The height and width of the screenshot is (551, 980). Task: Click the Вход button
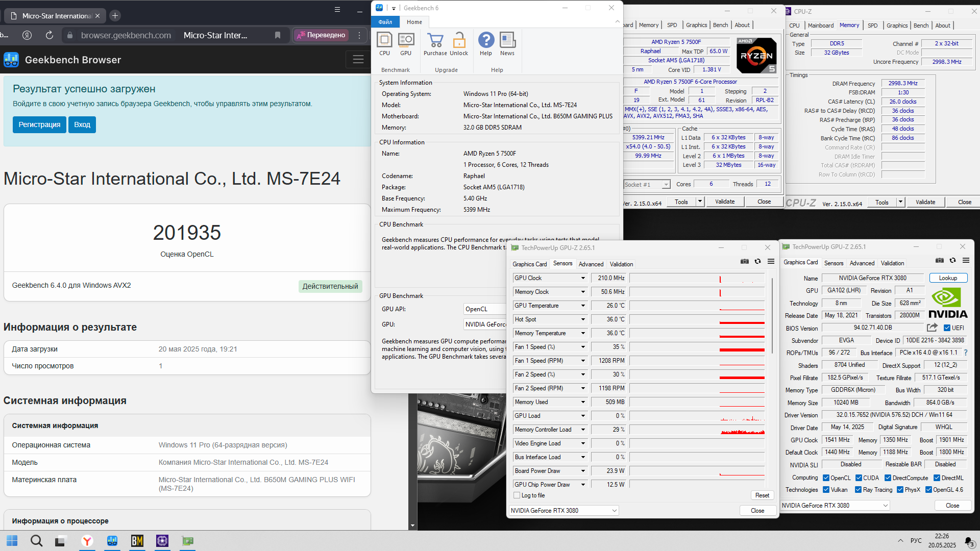pos(82,124)
